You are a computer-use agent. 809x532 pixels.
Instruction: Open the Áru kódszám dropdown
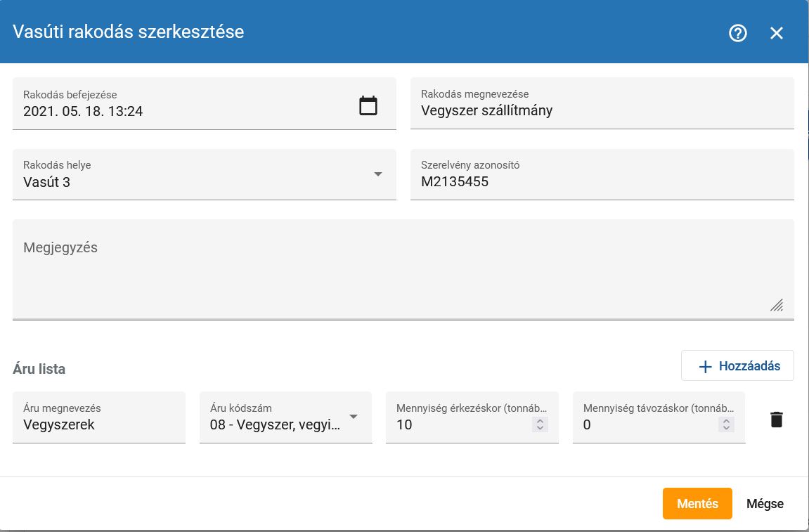coord(354,417)
